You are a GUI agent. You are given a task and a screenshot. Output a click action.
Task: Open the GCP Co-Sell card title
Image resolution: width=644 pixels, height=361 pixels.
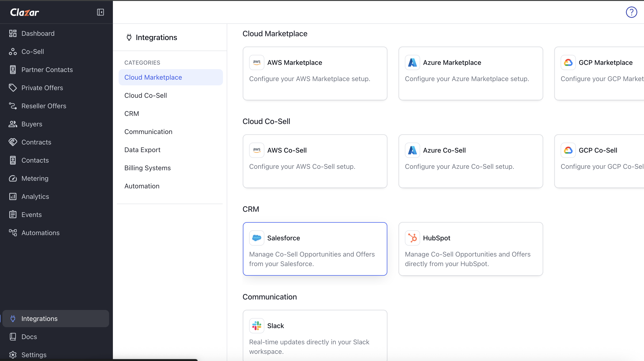click(x=598, y=150)
